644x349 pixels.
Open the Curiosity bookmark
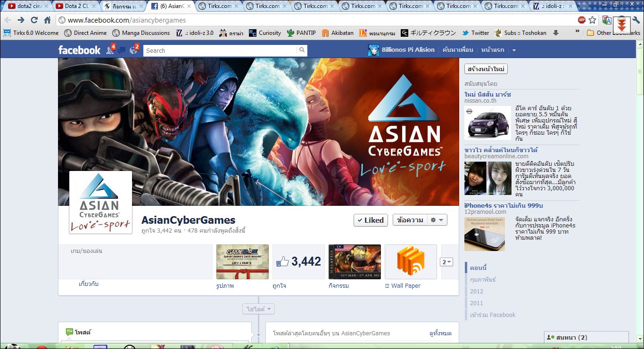pos(264,33)
